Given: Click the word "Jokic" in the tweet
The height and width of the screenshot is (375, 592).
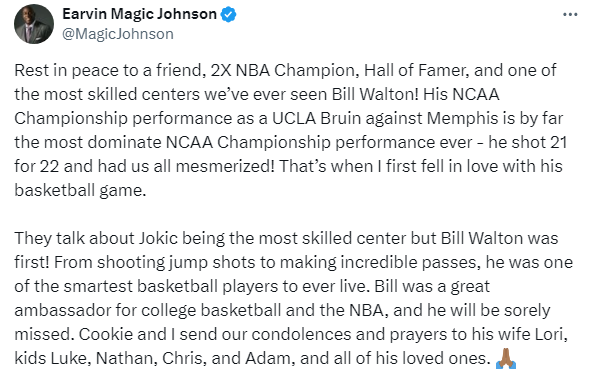Looking at the screenshot, I should (x=159, y=239).
